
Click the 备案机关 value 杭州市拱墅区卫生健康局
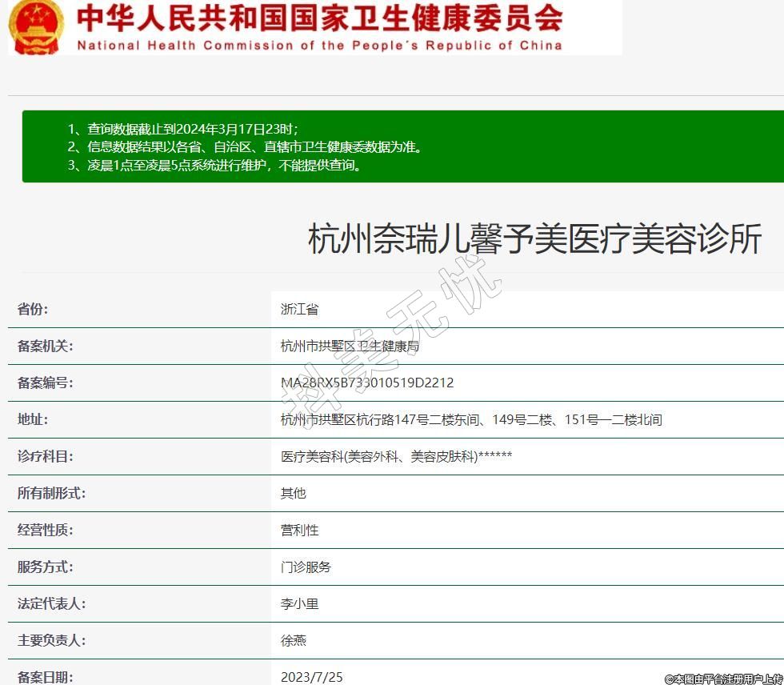(x=350, y=347)
